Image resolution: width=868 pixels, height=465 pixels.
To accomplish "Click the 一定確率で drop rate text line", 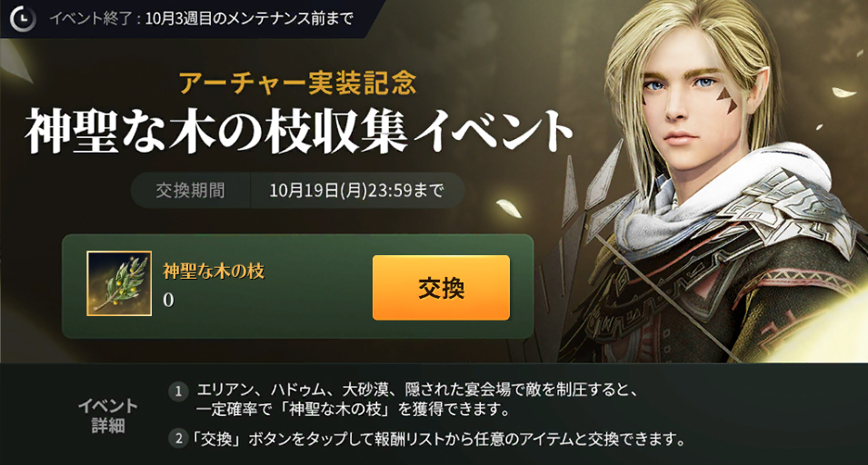I will [354, 410].
